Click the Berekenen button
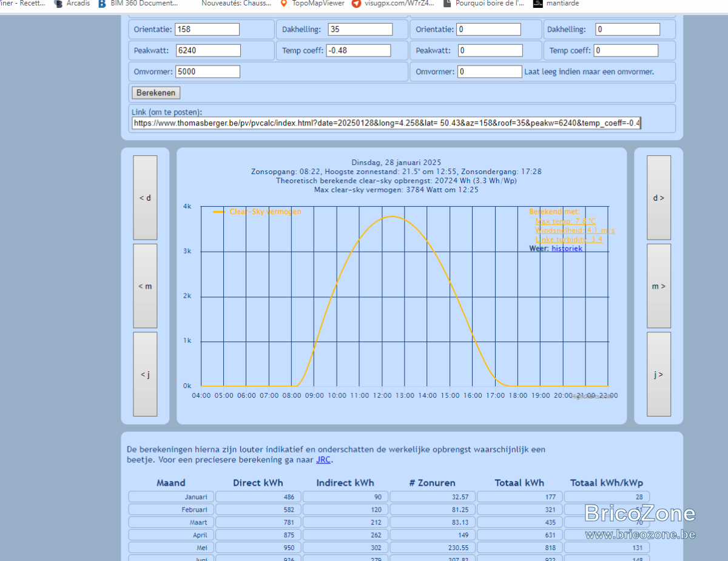The height and width of the screenshot is (561, 728). [156, 93]
